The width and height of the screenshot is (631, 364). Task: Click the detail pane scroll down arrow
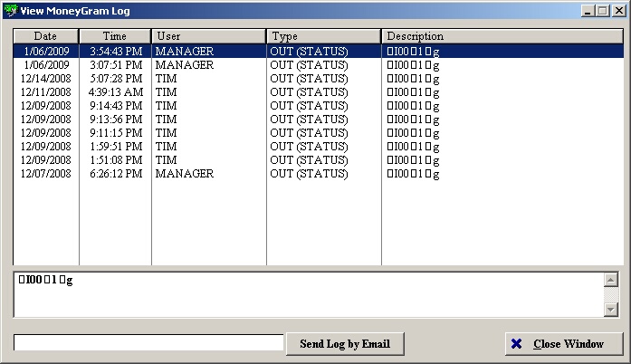pos(611,310)
